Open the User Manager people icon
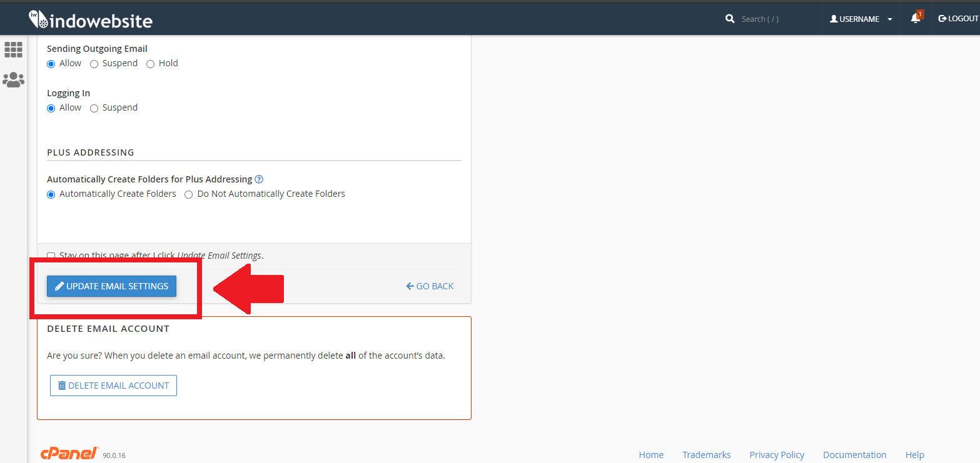 [13, 79]
